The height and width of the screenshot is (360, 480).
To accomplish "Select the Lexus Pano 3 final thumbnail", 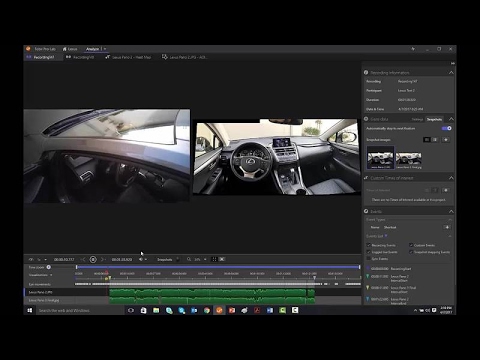I will click(x=408, y=160).
